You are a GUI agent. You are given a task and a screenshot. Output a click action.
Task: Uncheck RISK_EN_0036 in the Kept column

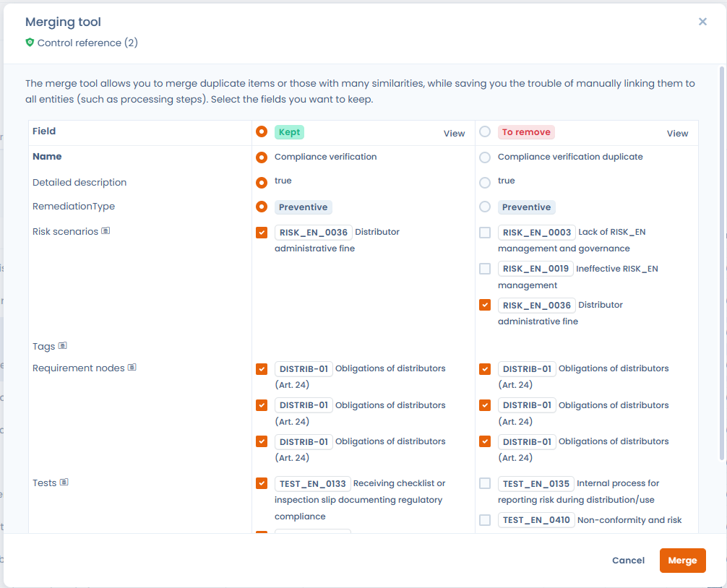pyautogui.click(x=262, y=232)
